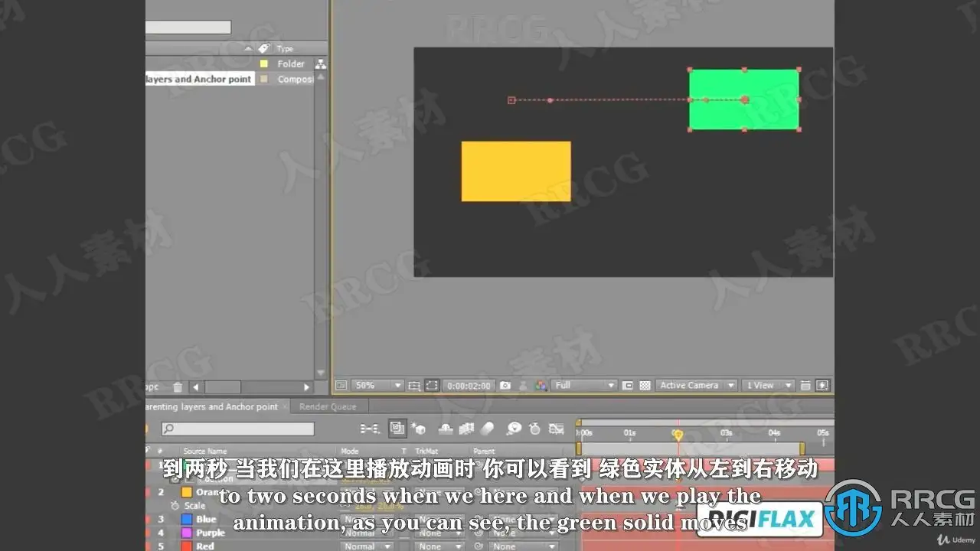Click the grid and guide options icon
The height and width of the screenshot is (551, 980).
click(414, 386)
